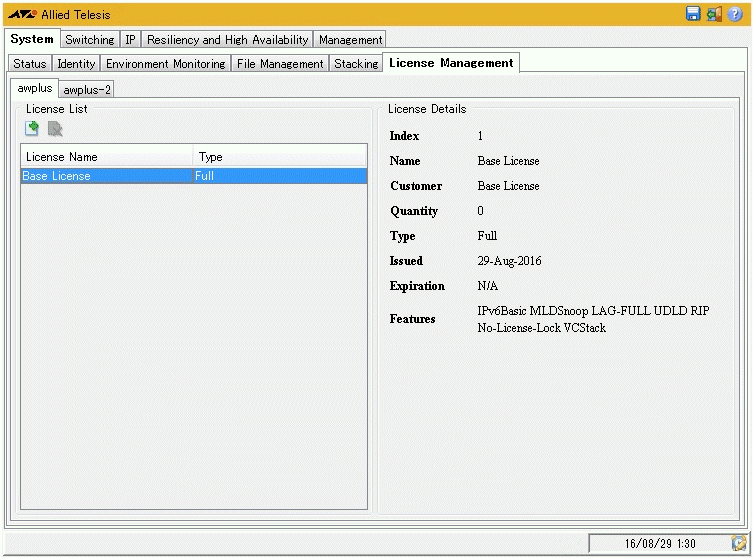
Task: Click the logout door icon
Action: coord(714,14)
